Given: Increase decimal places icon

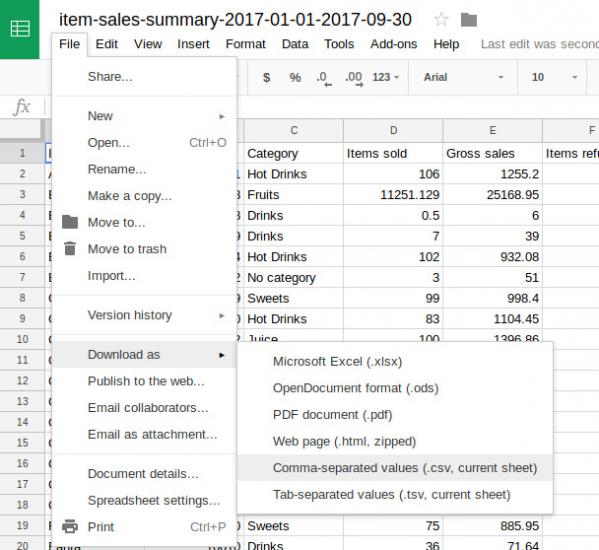Looking at the screenshot, I should tap(353, 78).
